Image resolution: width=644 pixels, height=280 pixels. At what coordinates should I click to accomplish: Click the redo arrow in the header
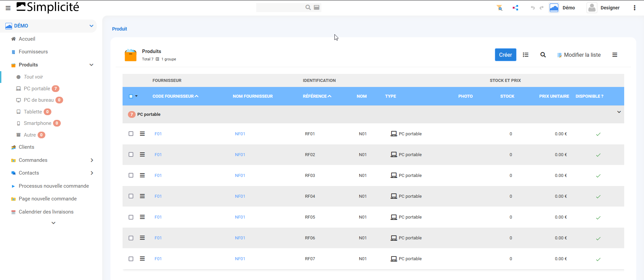[542, 8]
